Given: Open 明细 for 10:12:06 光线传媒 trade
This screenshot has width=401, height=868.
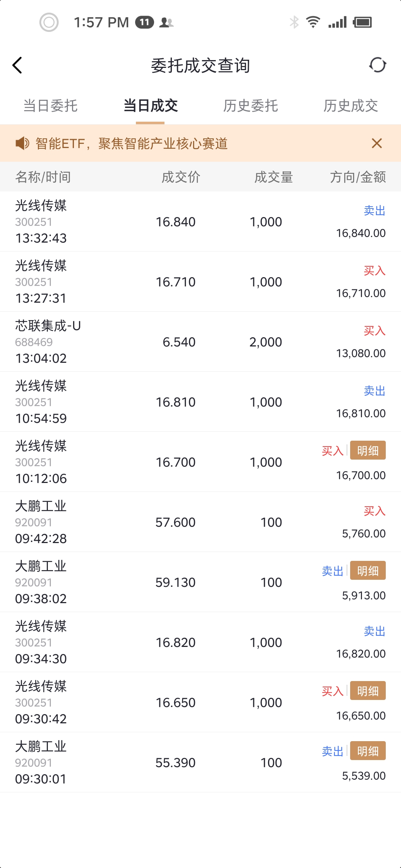Looking at the screenshot, I should pyautogui.click(x=368, y=450).
